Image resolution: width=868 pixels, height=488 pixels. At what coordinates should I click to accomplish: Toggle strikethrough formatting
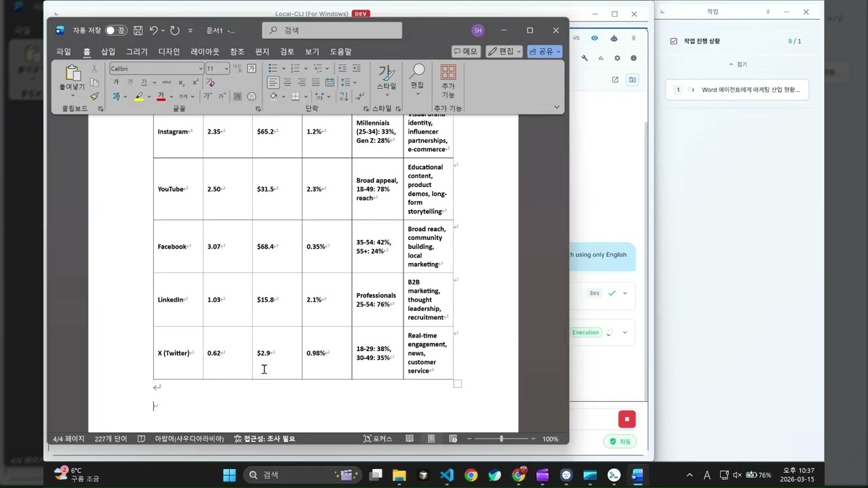click(x=166, y=82)
